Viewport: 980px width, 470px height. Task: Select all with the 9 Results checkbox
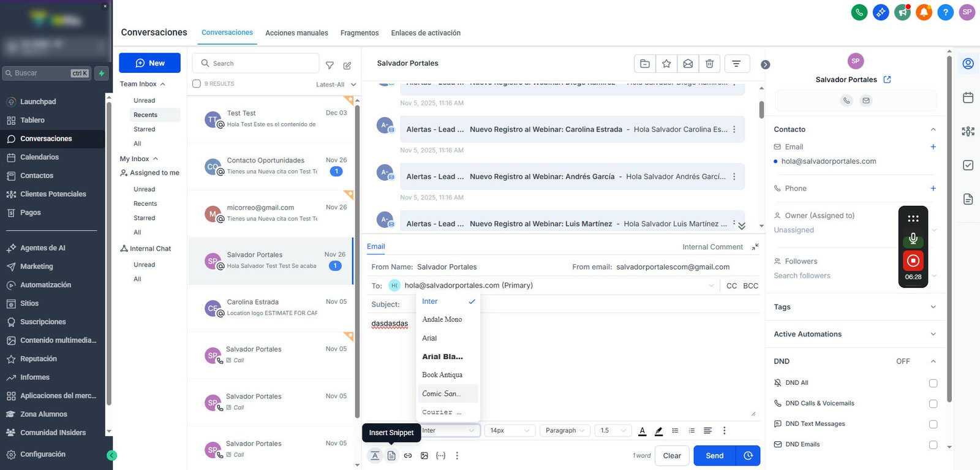[x=197, y=84]
